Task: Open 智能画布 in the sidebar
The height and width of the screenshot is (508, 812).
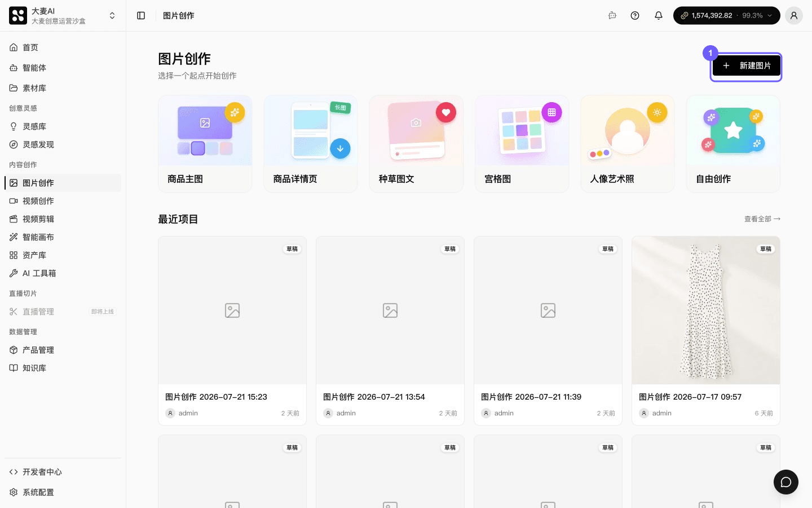Action: coord(63,237)
